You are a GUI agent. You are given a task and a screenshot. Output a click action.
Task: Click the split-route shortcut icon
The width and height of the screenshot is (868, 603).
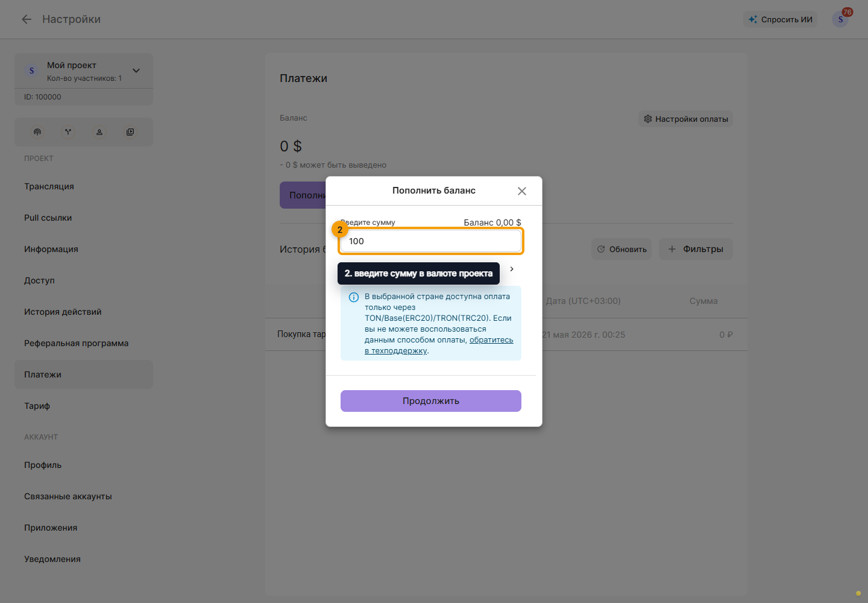[x=68, y=132]
